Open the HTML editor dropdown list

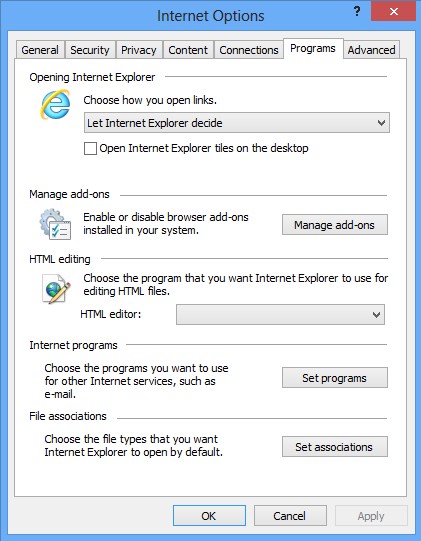(x=280, y=314)
